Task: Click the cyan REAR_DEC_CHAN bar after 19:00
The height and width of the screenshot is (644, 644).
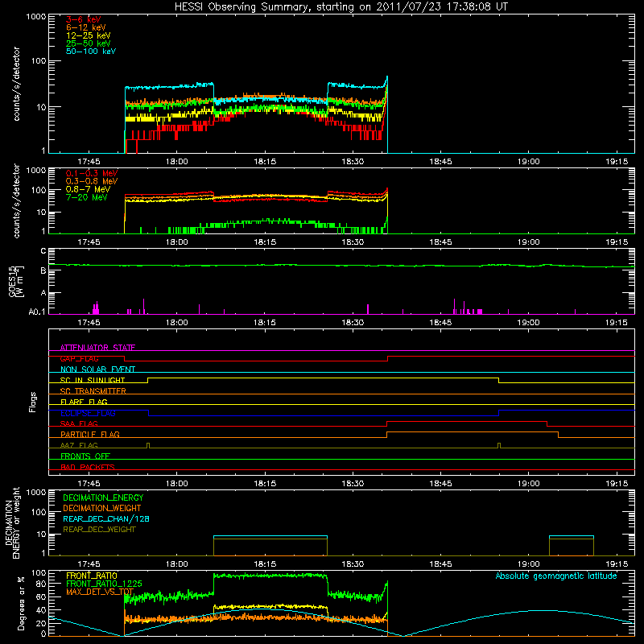Action: [572, 536]
